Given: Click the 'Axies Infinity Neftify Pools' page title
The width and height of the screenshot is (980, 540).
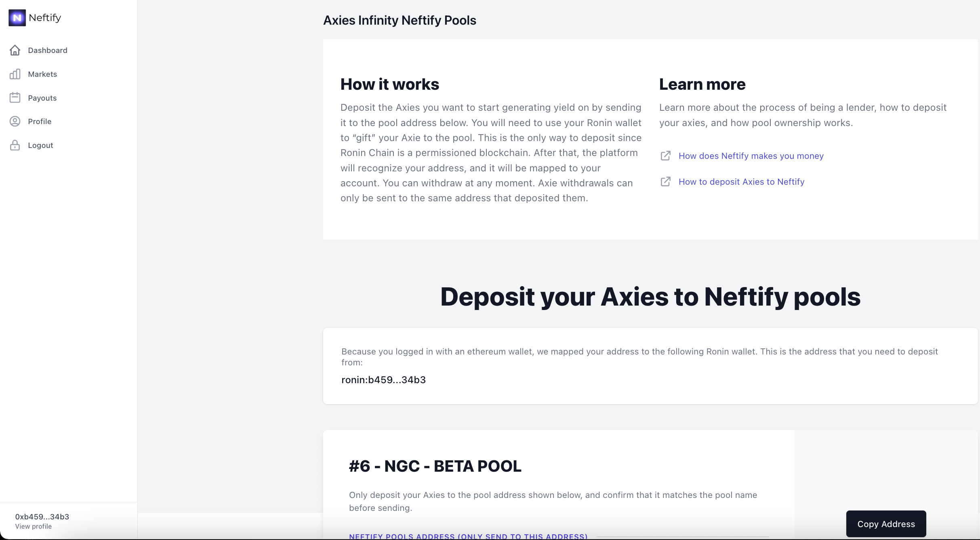Looking at the screenshot, I should click(x=400, y=20).
